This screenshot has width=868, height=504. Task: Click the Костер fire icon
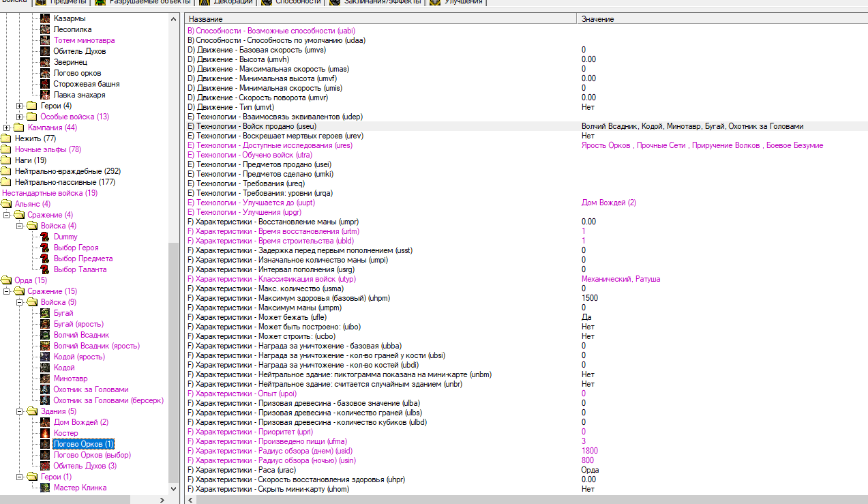coord(45,433)
